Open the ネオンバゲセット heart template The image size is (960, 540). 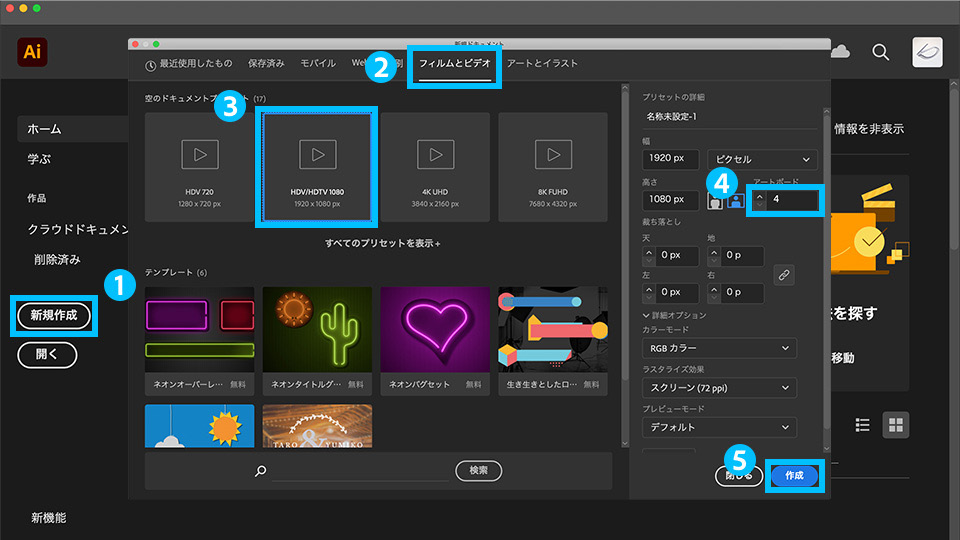tap(435, 341)
